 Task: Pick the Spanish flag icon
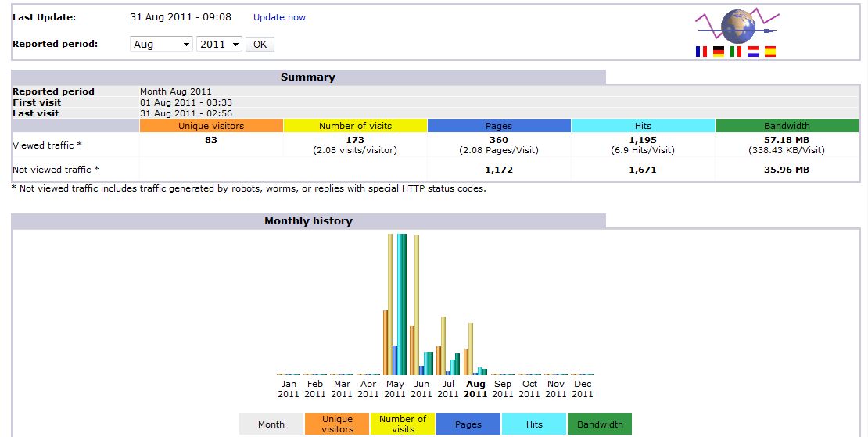[x=770, y=52]
